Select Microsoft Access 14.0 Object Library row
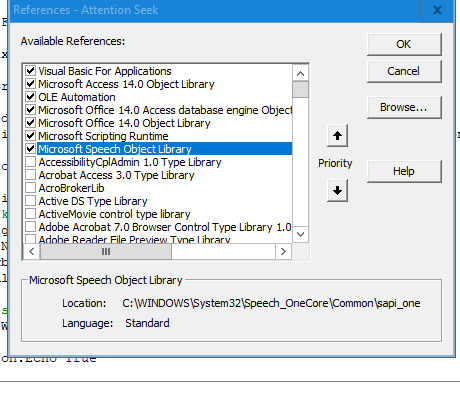Screen dimensions: 460x393 126,84
